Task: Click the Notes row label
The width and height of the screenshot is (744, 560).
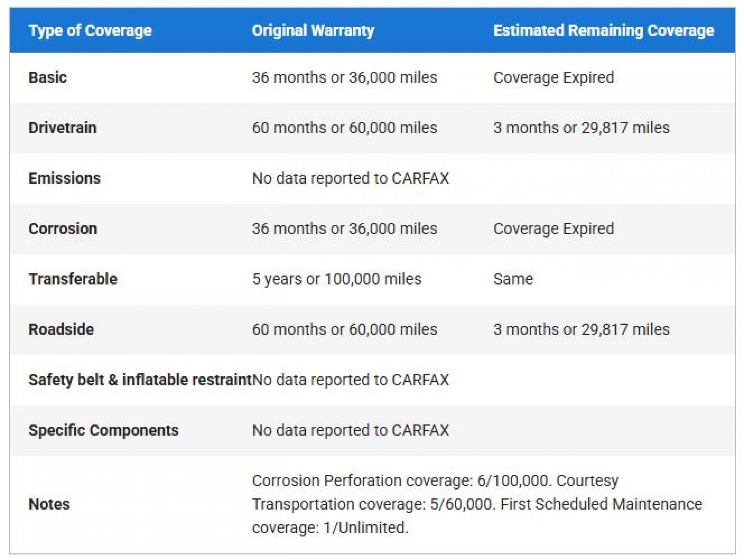Action: coord(49,504)
